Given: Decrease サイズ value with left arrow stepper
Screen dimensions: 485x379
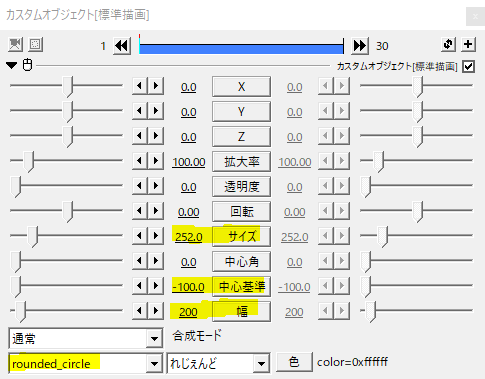Looking at the screenshot, I should pos(140,236).
